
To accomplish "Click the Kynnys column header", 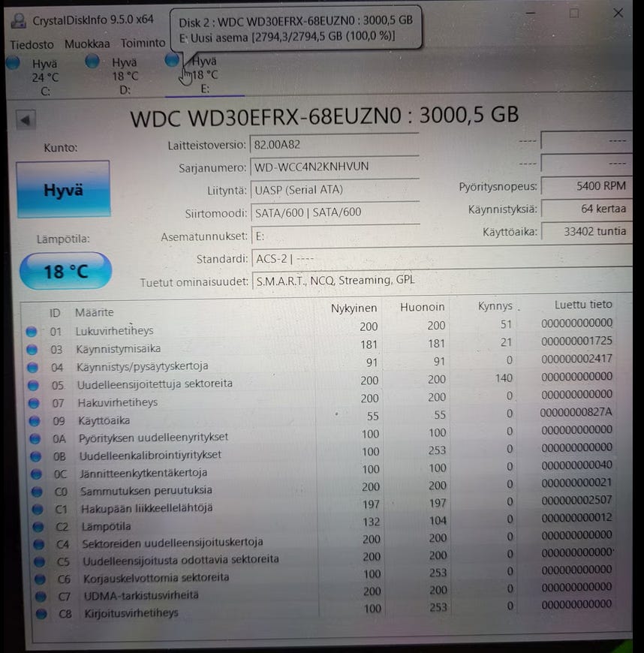I will [x=495, y=306].
